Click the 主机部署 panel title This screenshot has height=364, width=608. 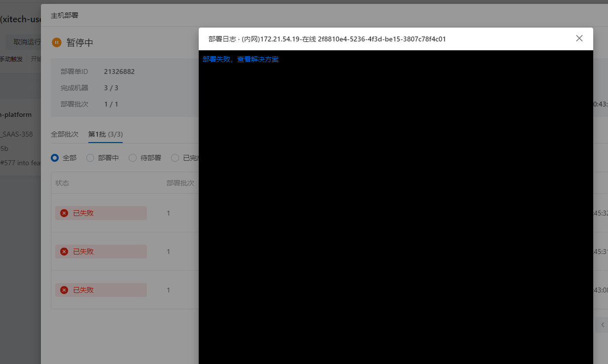65,15
